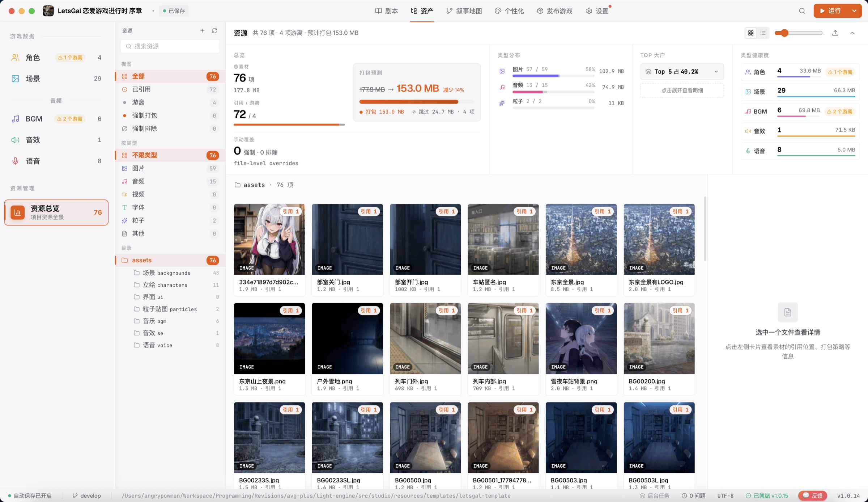Select 角色 characters in sidebar
This screenshot has height=502, width=868.
coord(56,58)
